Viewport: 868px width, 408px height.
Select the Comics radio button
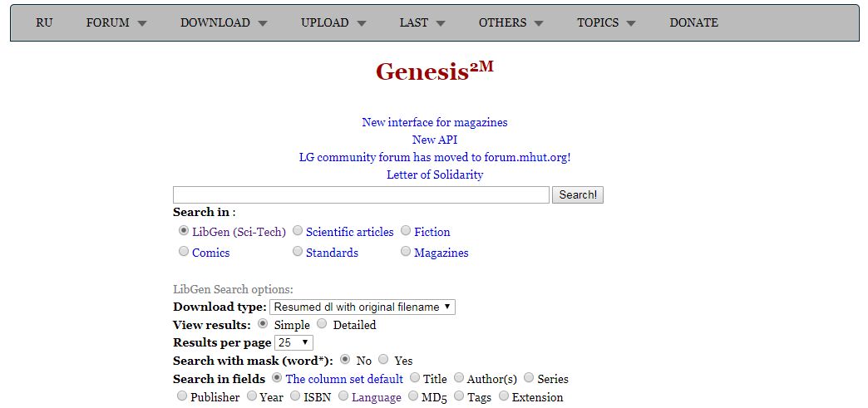click(183, 251)
